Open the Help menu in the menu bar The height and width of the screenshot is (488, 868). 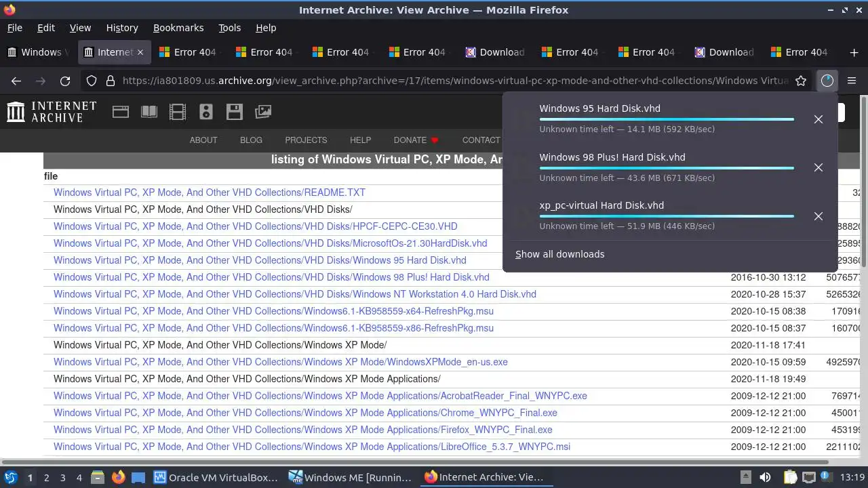[x=266, y=28]
